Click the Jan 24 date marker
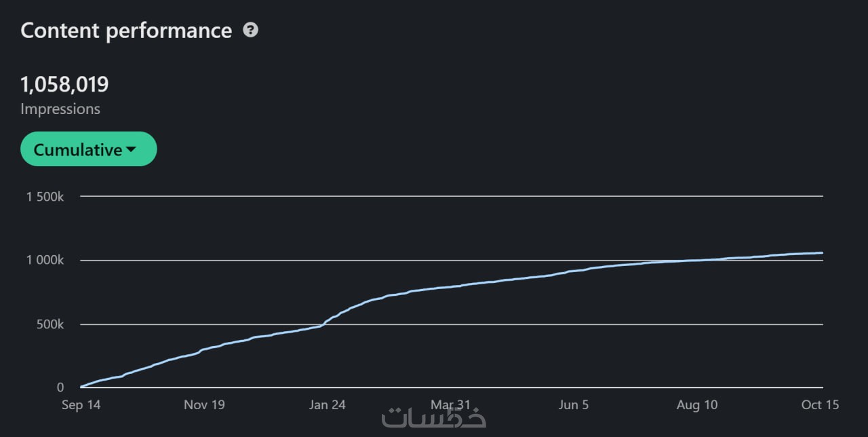 coord(328,405)
